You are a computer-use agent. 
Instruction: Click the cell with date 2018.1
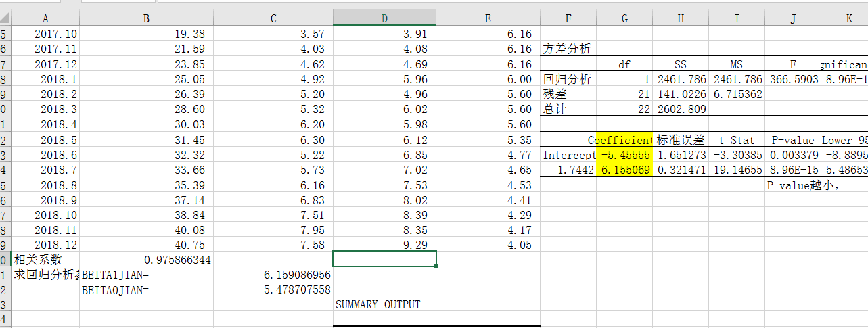pos(45,79)
